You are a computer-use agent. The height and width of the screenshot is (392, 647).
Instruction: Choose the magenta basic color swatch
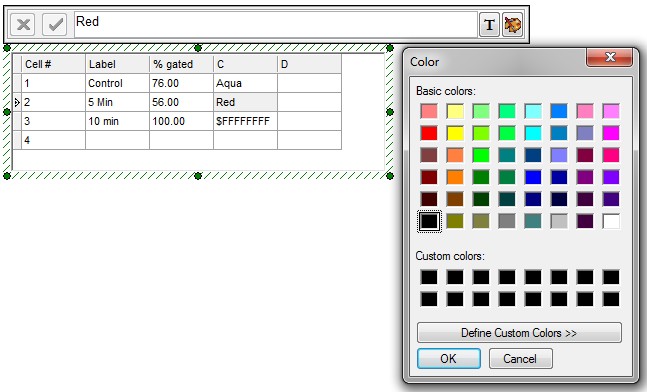click(611, 133)
